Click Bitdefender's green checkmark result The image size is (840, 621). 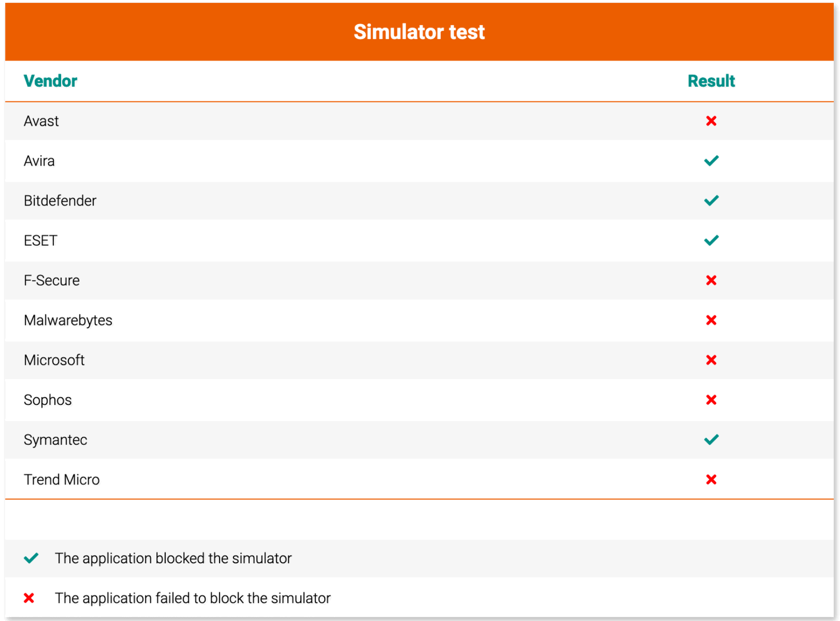click(x=711, y=200)
